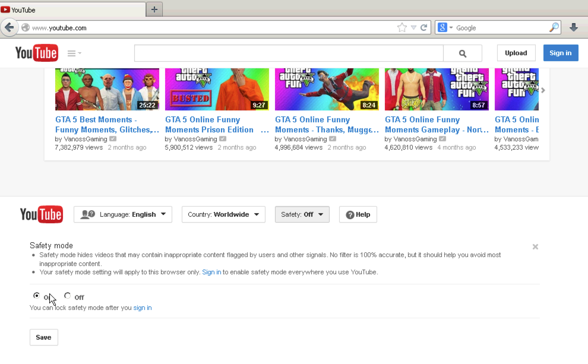The width and height of the screenshot is (588, 364).
Task: Open the search function with magnifying glass icon
Action: tap(462, 53)
